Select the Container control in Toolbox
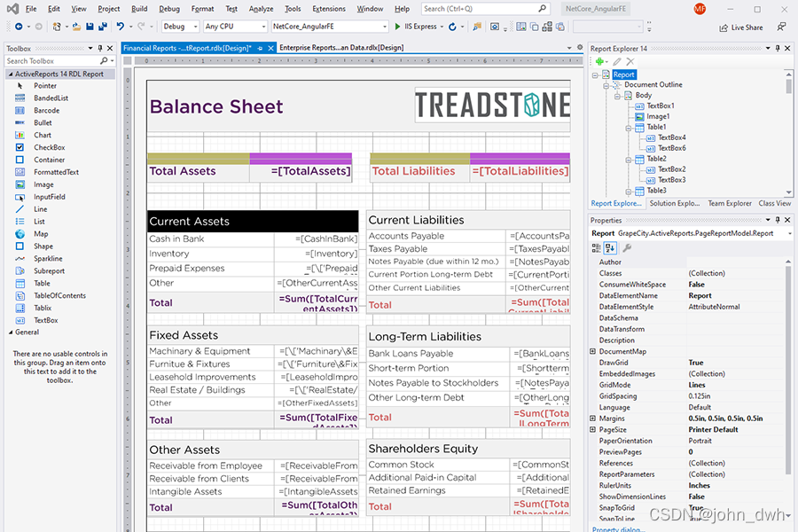This screenshot has height=532, width=798. [49, 160]
